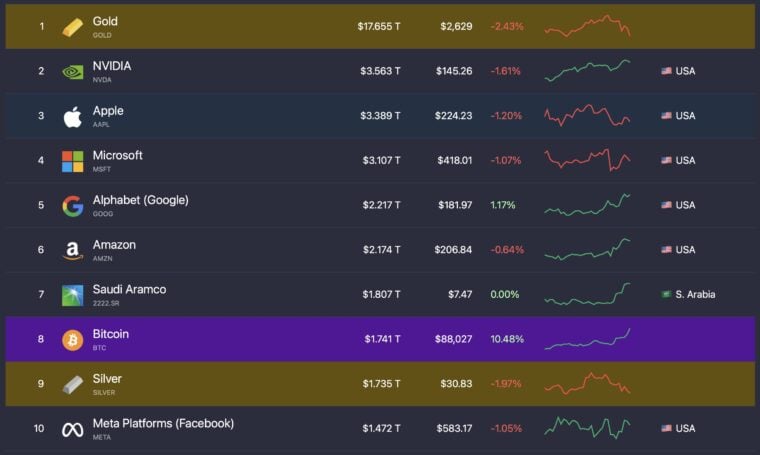Select NVIDIA market cap $3.563 T
Image resolution: width=760 pixels, height=455 pixels.
pyautogui.click(x=380, y=71)
